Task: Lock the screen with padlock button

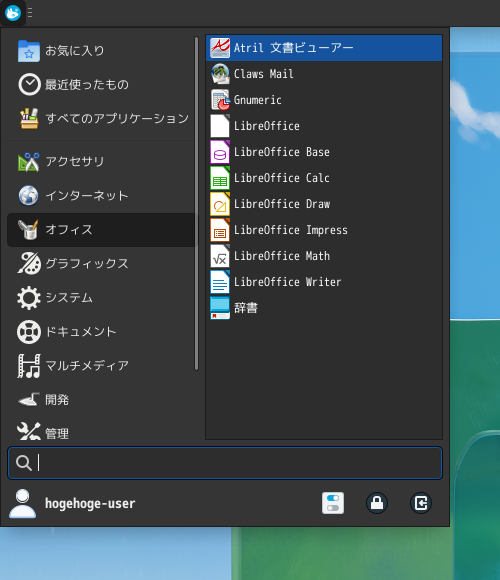Action: coord(377,503)
